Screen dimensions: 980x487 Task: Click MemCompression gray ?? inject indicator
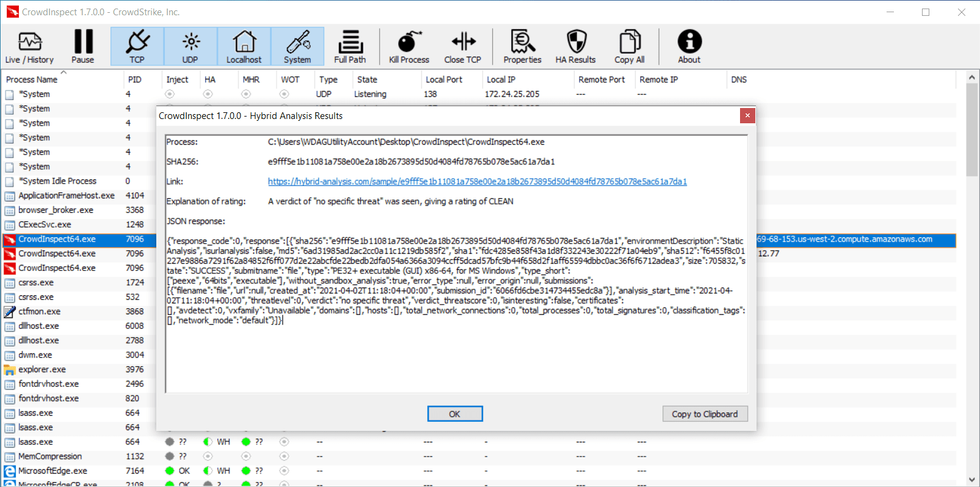click(170, 456)
